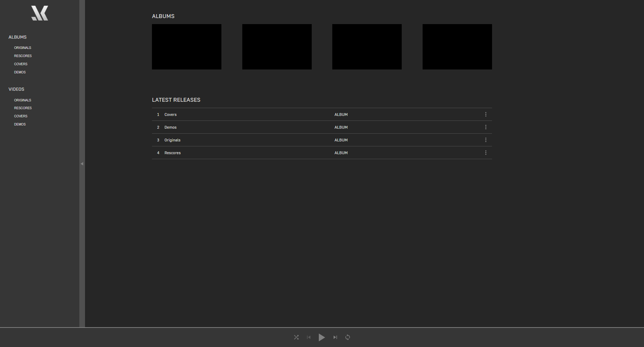Click the ALBUM label in Demos row

341,128
